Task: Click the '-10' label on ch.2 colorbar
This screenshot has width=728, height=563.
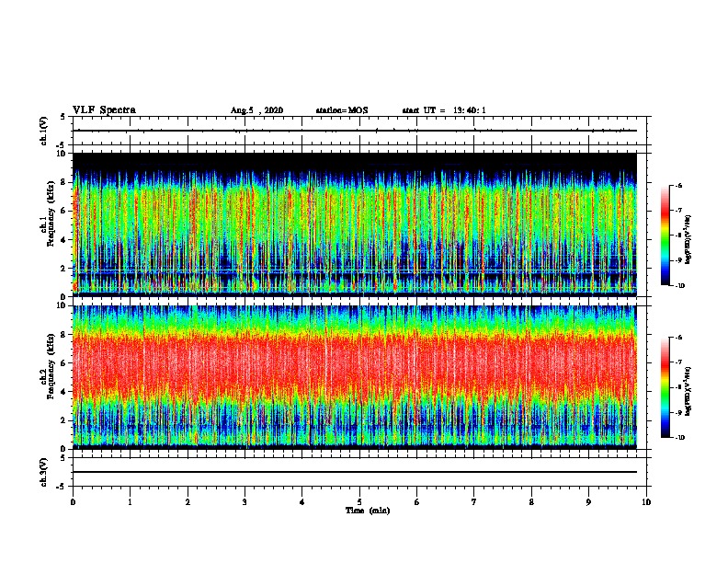Action: tap(679, 438)
